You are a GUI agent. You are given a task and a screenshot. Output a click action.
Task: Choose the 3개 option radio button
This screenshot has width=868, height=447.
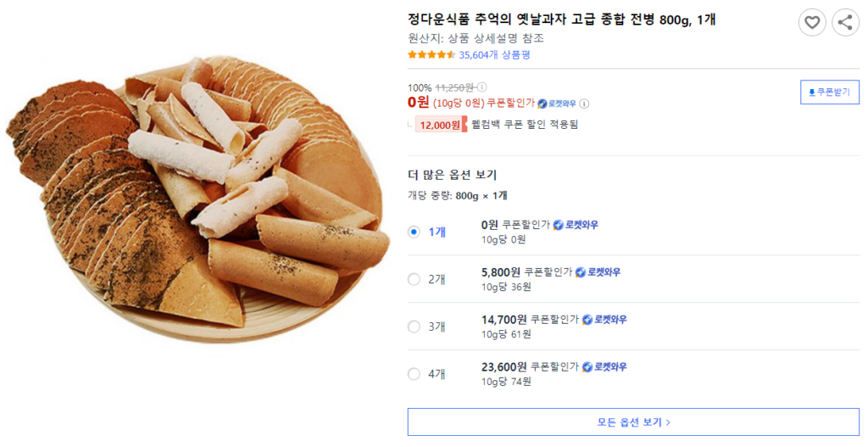[414, 327]
